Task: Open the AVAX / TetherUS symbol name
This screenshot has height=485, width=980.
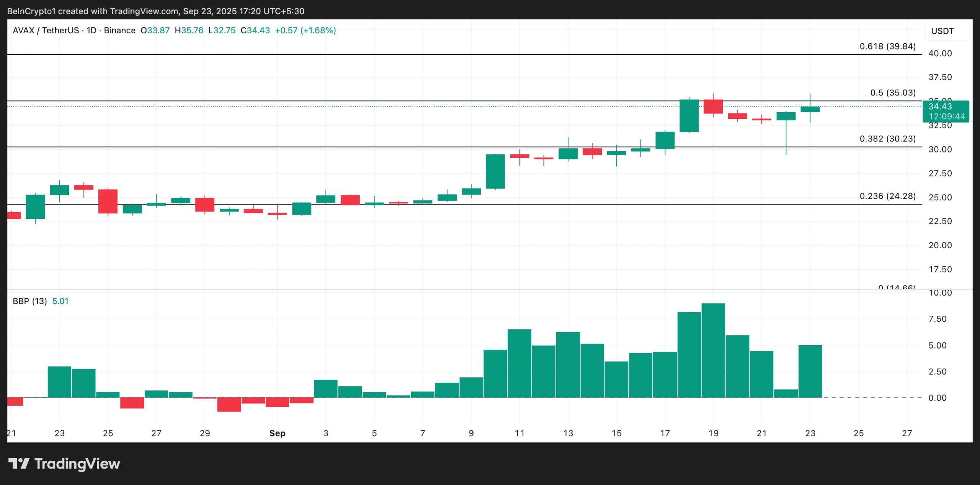Action: coord(46,30)
